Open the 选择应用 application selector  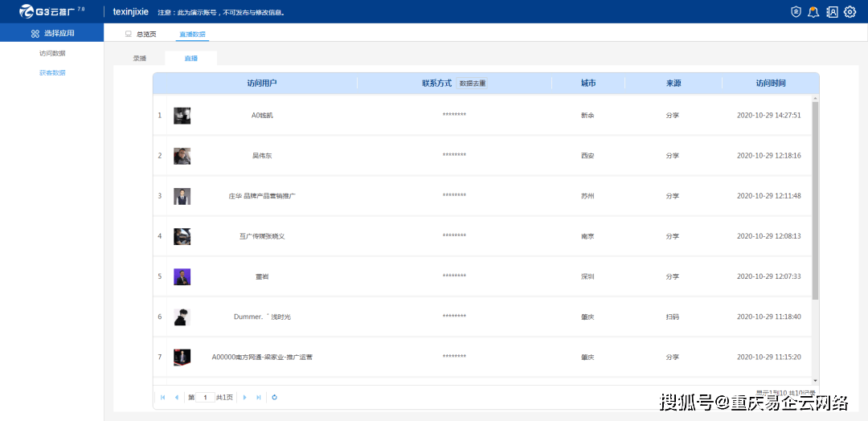(52, 33)
